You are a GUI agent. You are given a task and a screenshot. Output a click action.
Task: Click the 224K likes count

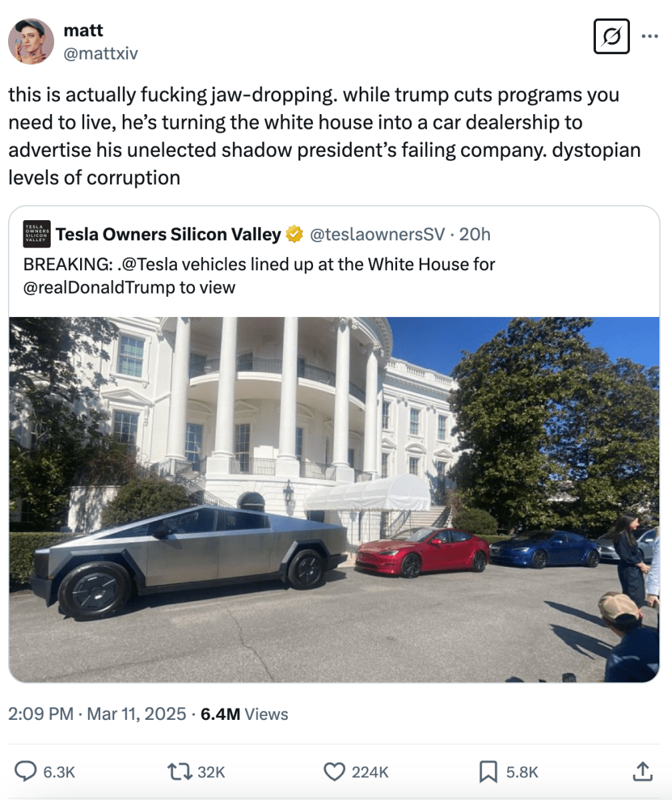click(x=370, y=772)
